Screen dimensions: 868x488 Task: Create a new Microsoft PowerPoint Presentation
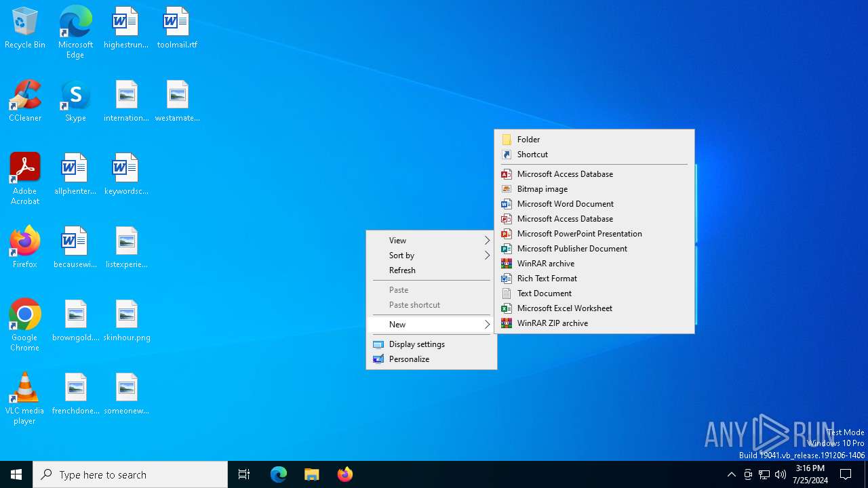pyautogui.click(x=594, y=234)
